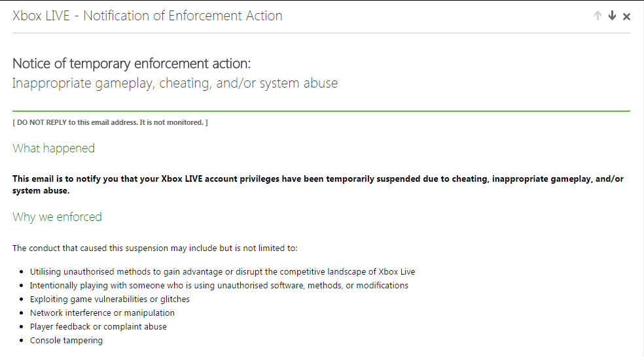Image resolution: width=644 pixels, height=357 pixels.
Task: Click the 'The conduct that caused this suspension' sentence
Action: tap(154, 248)
